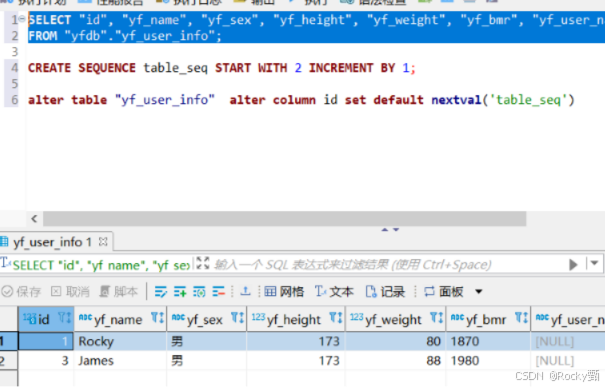The image size is (605, 387).
Task: Click the yf_name column header
Action: [120, 319]
